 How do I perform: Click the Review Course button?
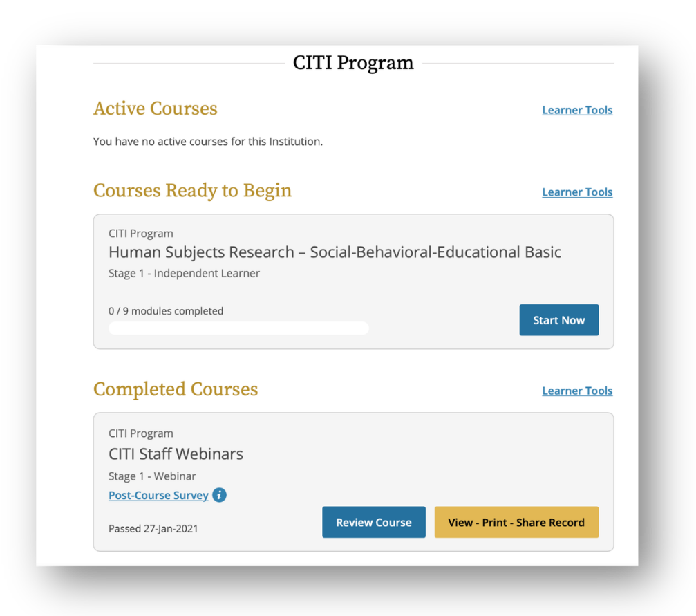[x=374, y=522]
